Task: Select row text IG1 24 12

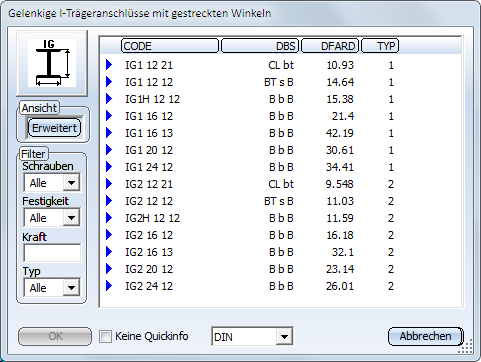Action: (149, 167)
